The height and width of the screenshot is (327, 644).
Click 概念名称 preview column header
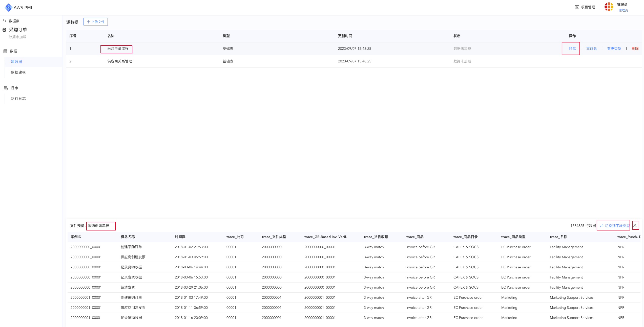(128, 237)
